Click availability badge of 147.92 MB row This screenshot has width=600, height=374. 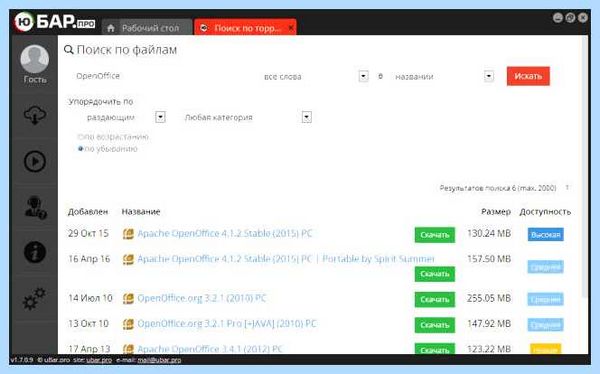[x=546, y=325]
